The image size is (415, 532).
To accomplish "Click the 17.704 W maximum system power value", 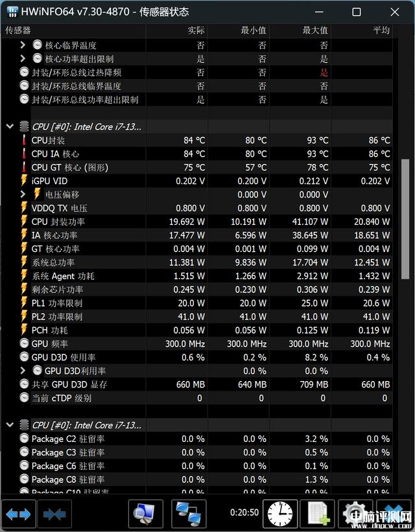I will (x=310, y=262).
